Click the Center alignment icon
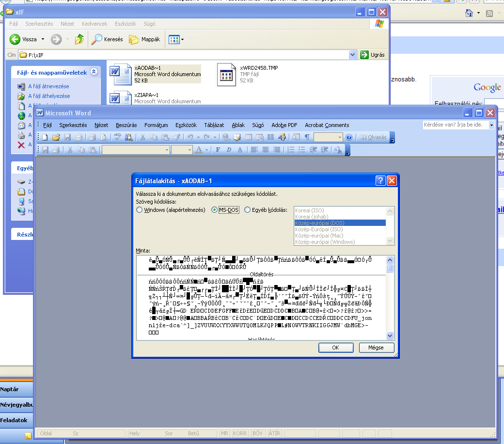 [266, 149]
